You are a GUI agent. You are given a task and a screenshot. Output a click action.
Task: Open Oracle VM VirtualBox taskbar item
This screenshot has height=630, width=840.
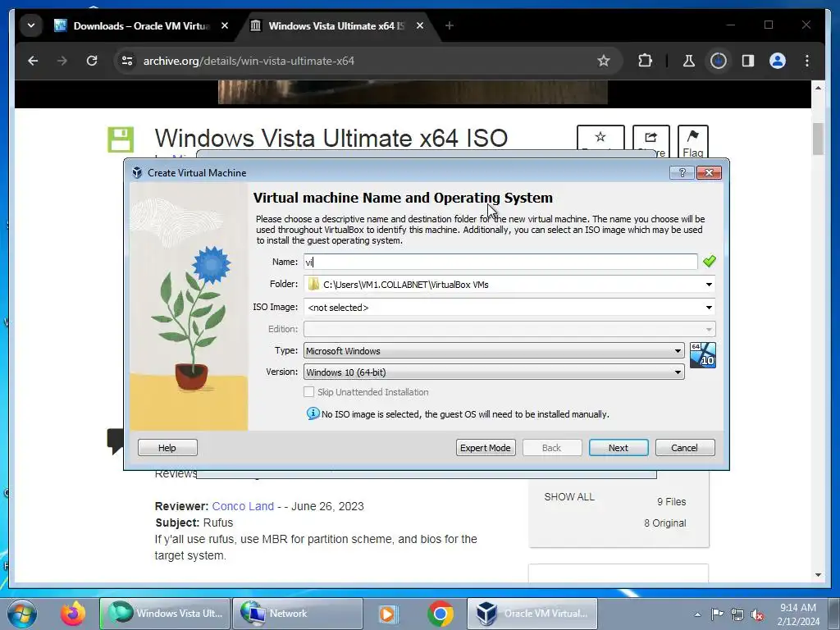532,614
